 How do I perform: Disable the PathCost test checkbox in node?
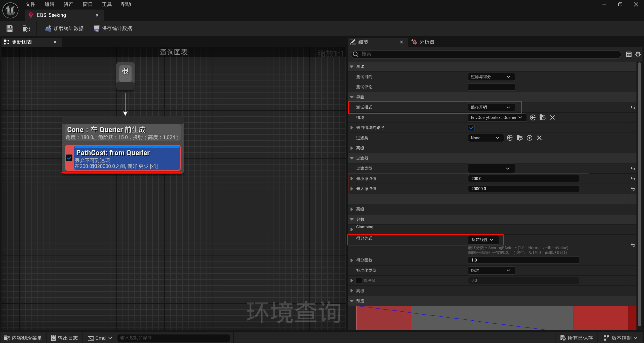point(69,158)
